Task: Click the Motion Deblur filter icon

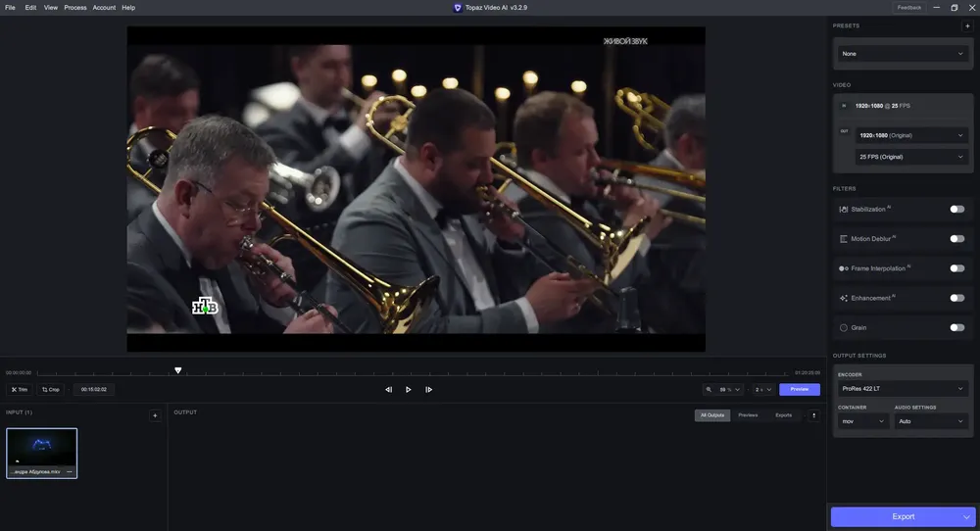Action: point(843,239)
